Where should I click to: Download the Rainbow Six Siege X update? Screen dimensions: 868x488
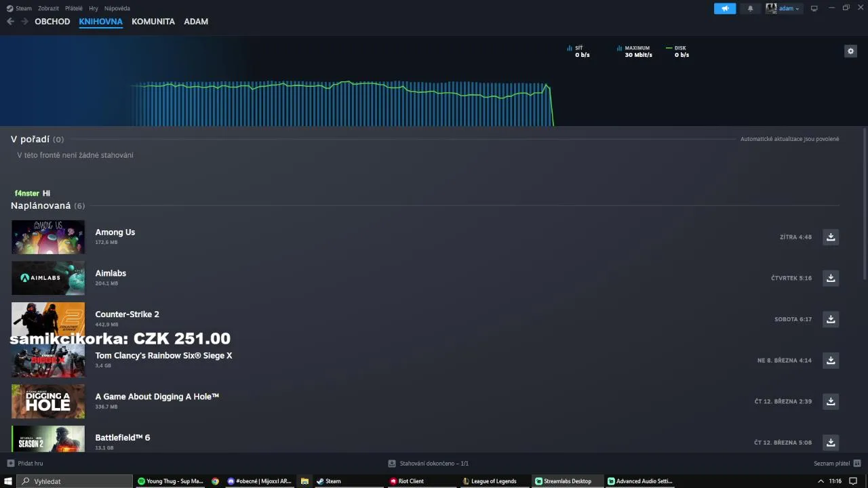pyautogui.click(x=831, y=360)
